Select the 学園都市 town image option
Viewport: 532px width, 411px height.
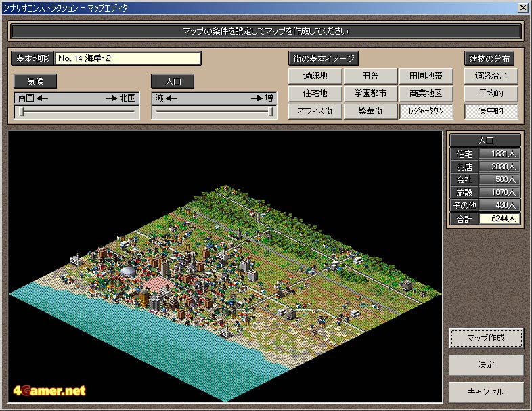370,93
